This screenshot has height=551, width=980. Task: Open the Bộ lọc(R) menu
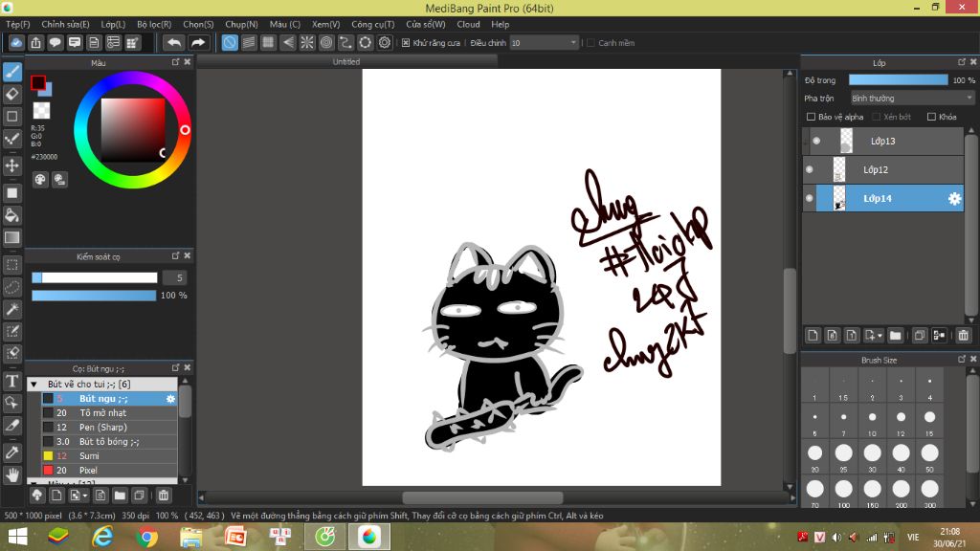tap(154, 24)
